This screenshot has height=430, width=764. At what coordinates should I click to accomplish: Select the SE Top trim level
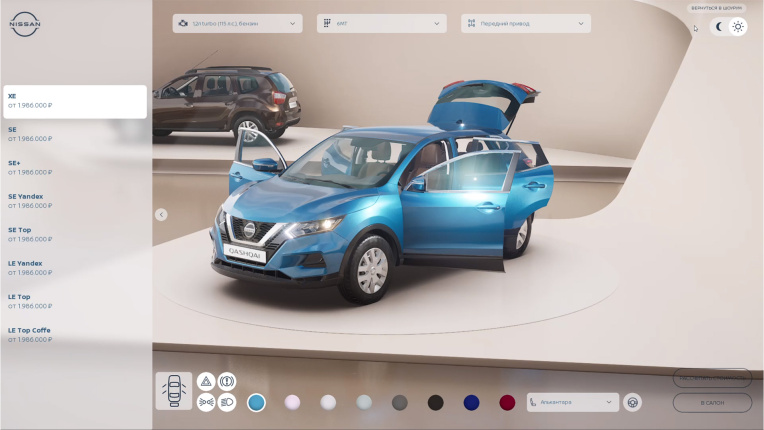coord(75,234)
